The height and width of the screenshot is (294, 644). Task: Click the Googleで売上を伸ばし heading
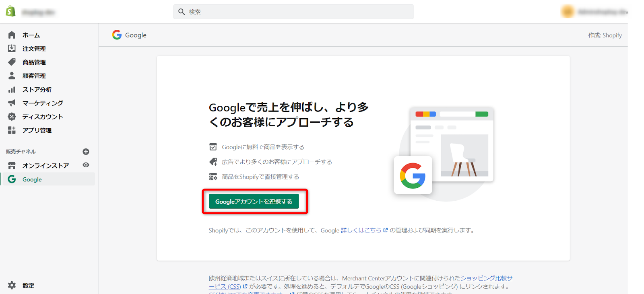coord(289,115)
